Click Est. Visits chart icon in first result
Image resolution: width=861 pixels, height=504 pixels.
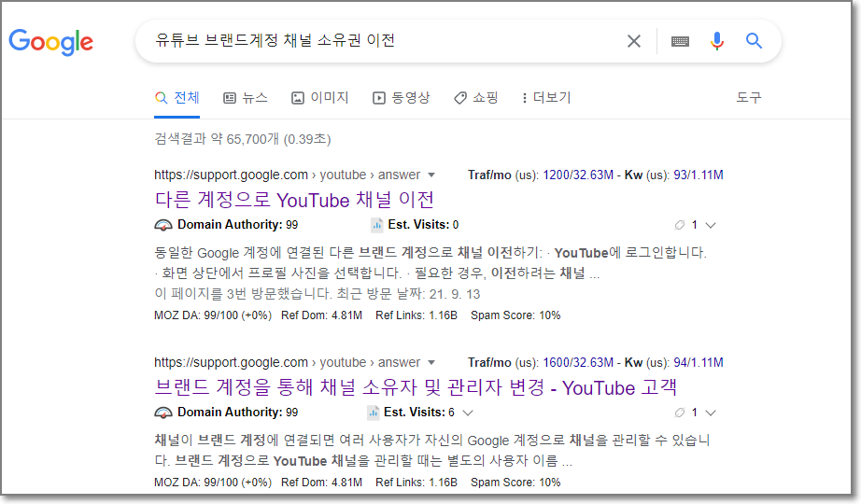[376, 225]
